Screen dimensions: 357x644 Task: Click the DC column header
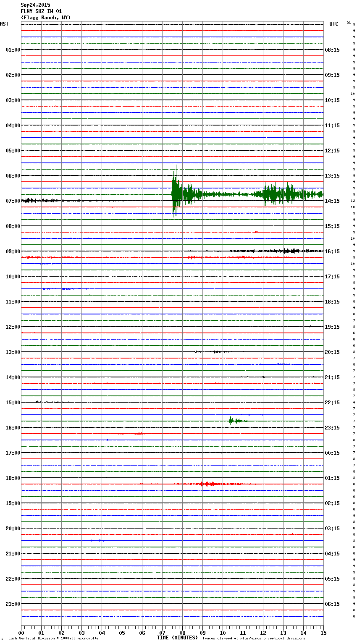349,23
